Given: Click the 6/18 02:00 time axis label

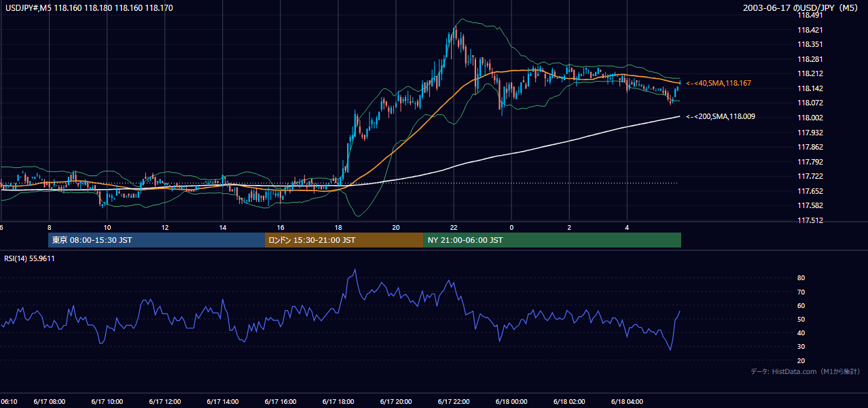Looking at the screenshot, I should [x=569, y=401].
